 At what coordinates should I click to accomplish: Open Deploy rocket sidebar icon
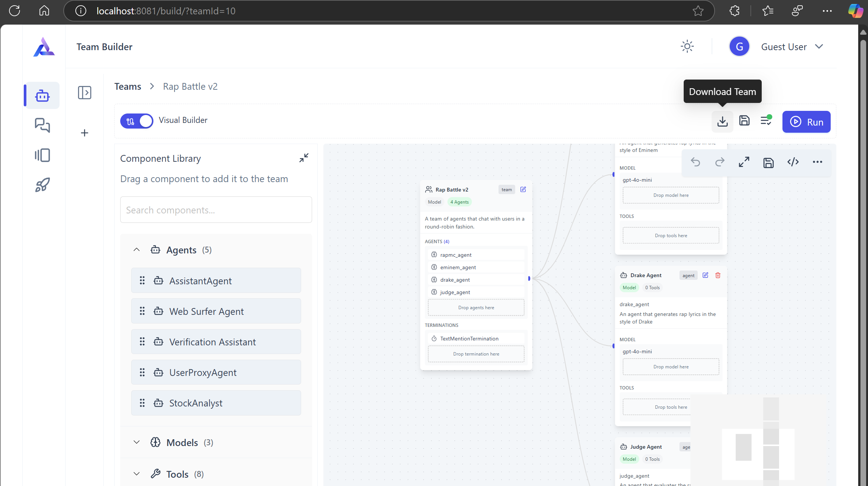(42, 185)
